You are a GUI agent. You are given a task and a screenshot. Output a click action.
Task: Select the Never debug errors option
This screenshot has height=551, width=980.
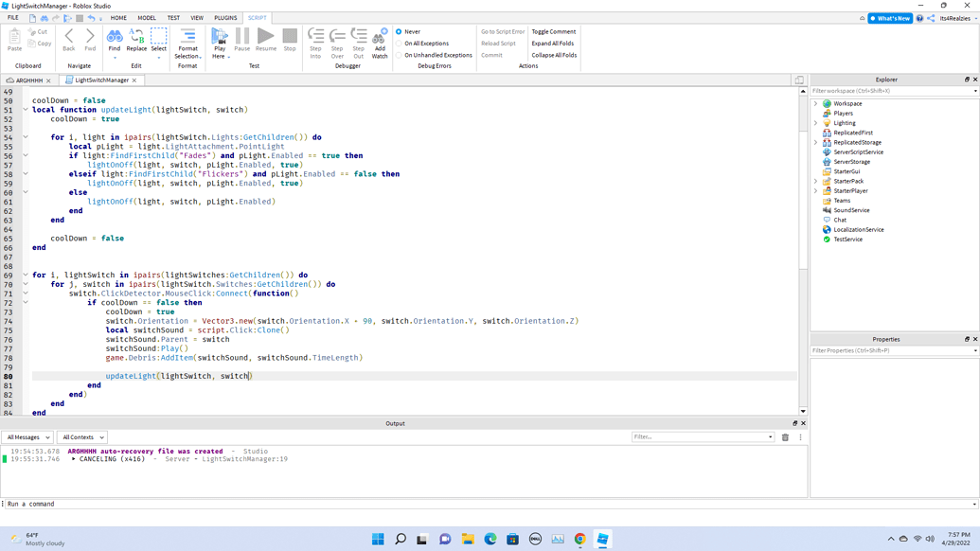(400, 31)
